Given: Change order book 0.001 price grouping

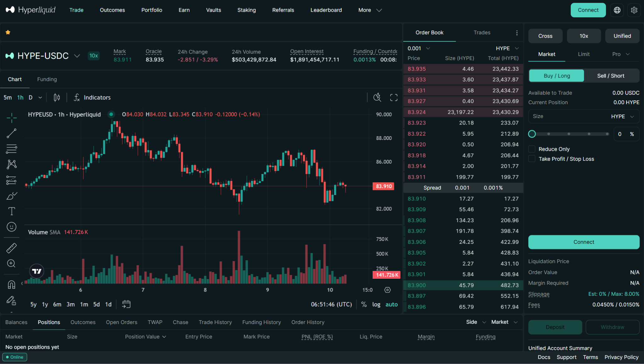Looking at the screenshot, I should click(419, 48).
